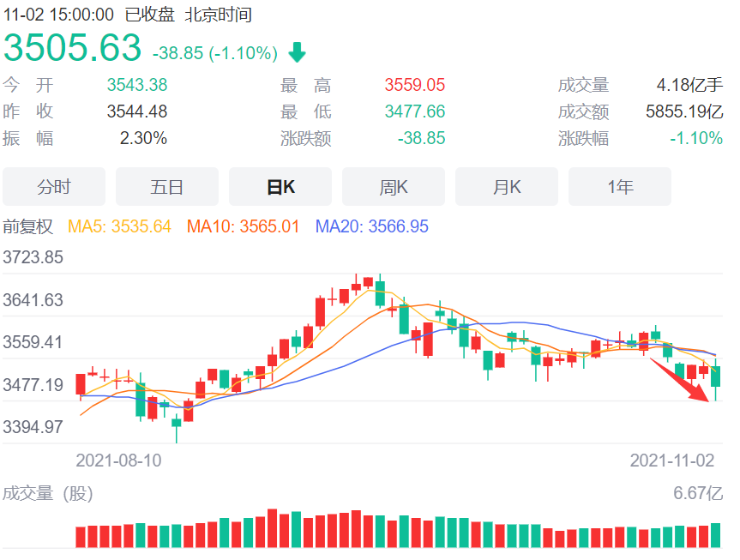
Task: Click the MA10: 3565.01 indicator
Action: click(243, 226)
